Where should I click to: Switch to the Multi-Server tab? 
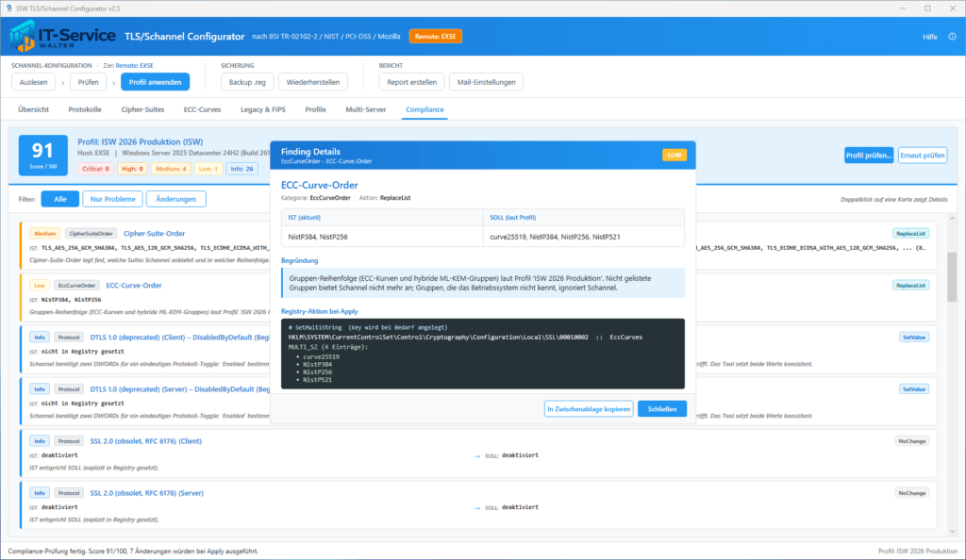point(365,109)
